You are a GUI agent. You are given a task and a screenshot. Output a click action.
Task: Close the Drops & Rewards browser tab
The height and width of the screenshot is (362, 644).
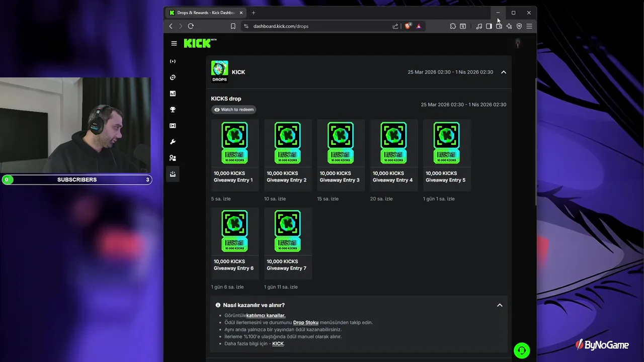pyautogui.click(x=241, y=13)
